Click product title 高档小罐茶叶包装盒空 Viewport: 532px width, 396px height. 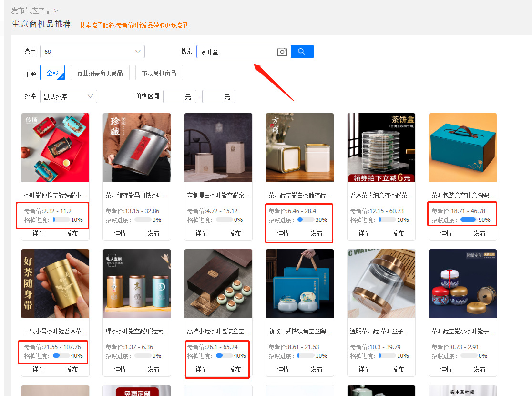(x=218, y=331)
